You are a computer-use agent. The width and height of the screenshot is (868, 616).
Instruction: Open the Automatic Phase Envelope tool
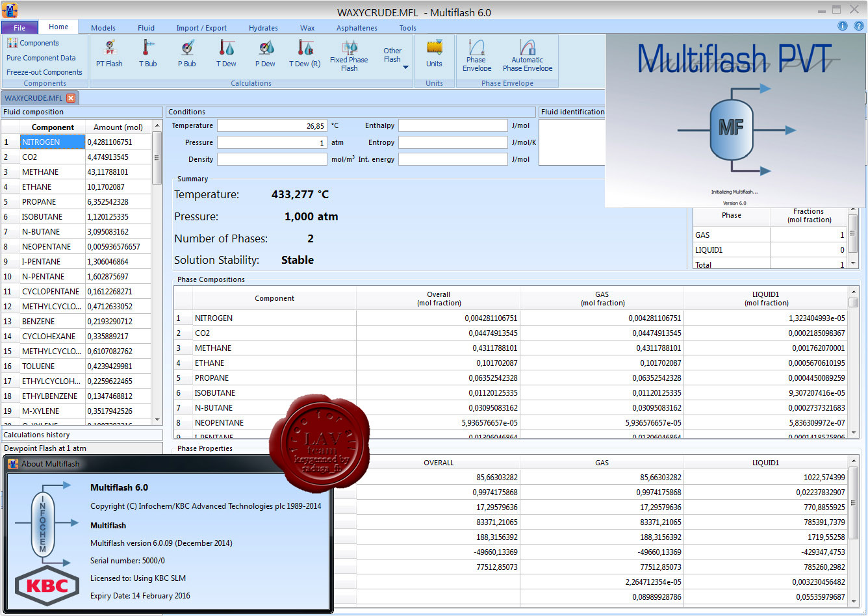528,55
